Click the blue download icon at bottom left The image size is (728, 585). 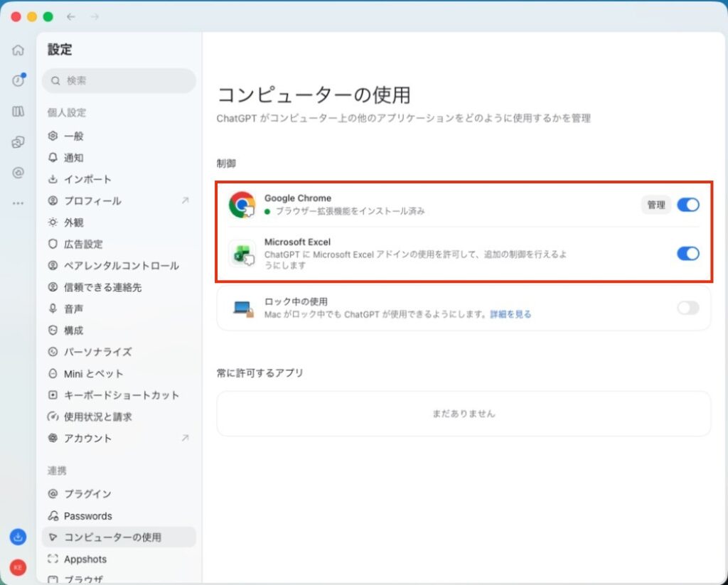(x=18, y=537)
